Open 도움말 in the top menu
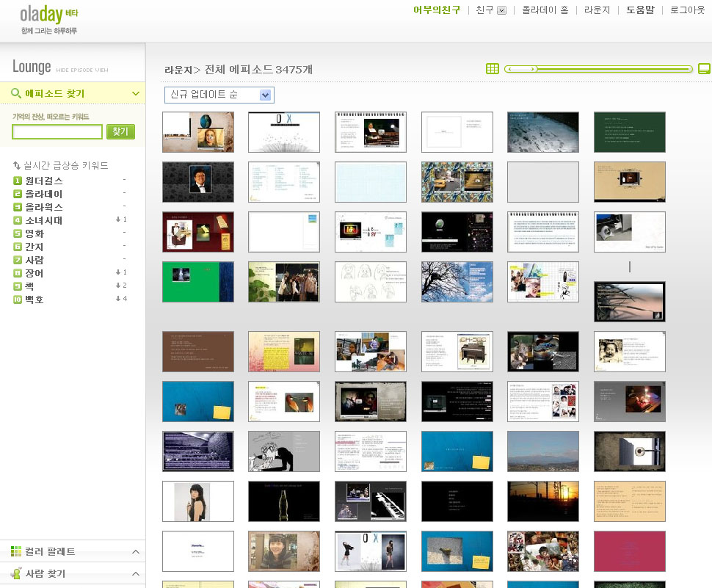712x588 pixels. [640, 10]
